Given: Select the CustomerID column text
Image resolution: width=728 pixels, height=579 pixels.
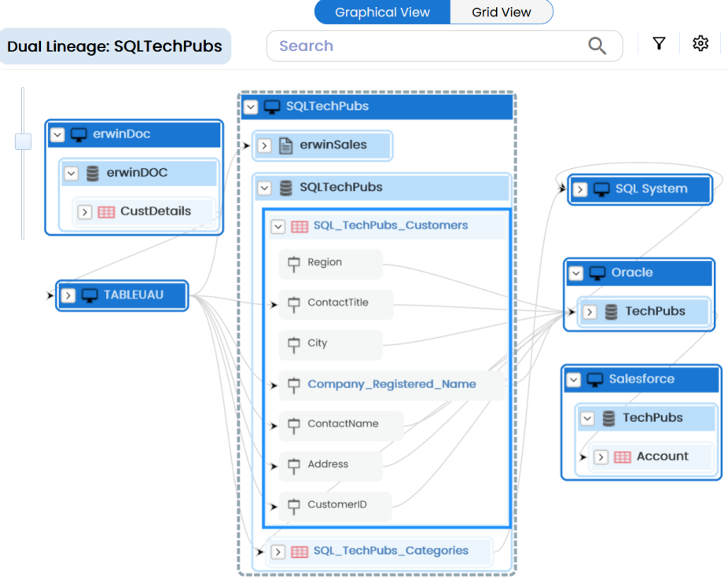Looking at the screenshot, I should click(x=337, y=504).
